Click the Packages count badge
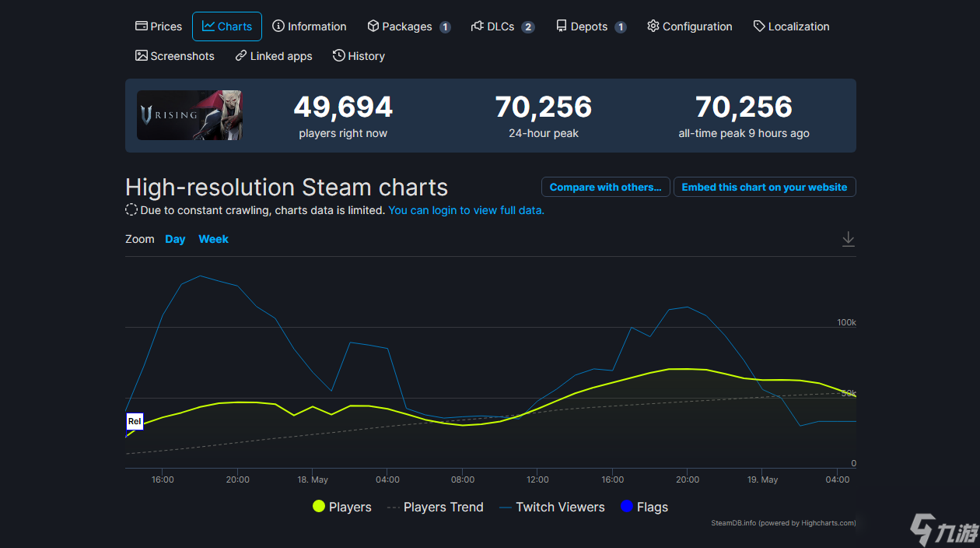980x548 pixels. [445, 27]
